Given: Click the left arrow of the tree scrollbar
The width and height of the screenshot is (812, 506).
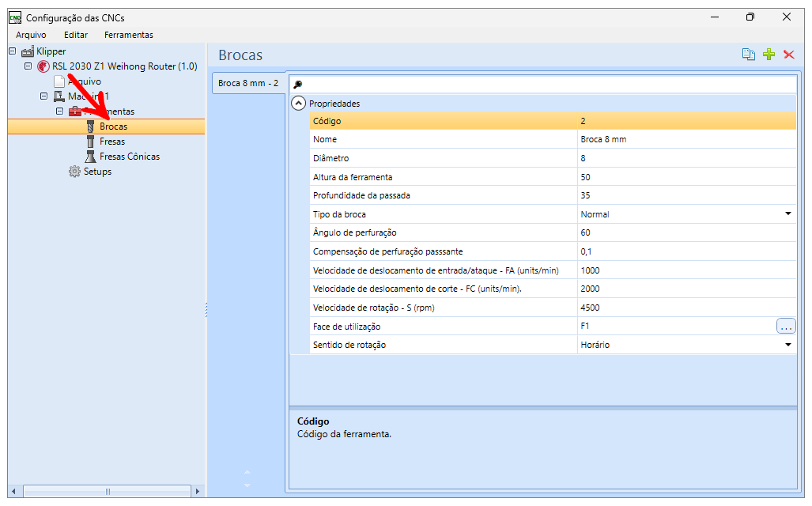Looking at the screenshot, I should (x=14, y=491).
